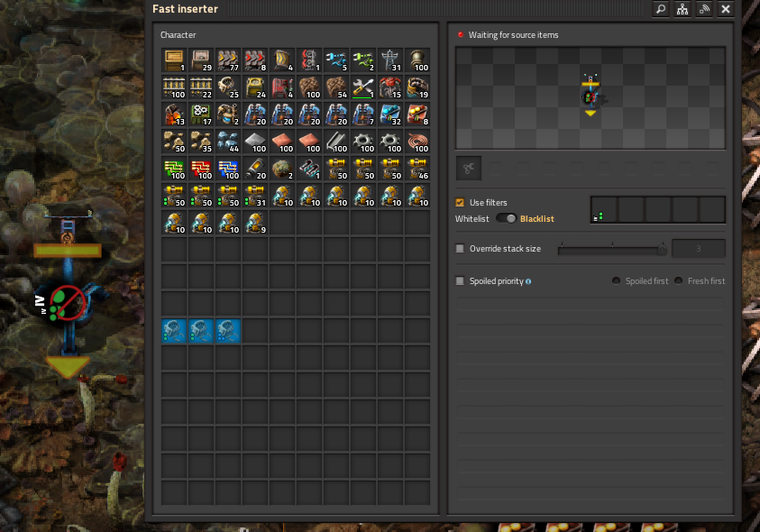Pick up the 8 fast transport belts
Viewport: 760px width, 532px height.
coord(255,60)
